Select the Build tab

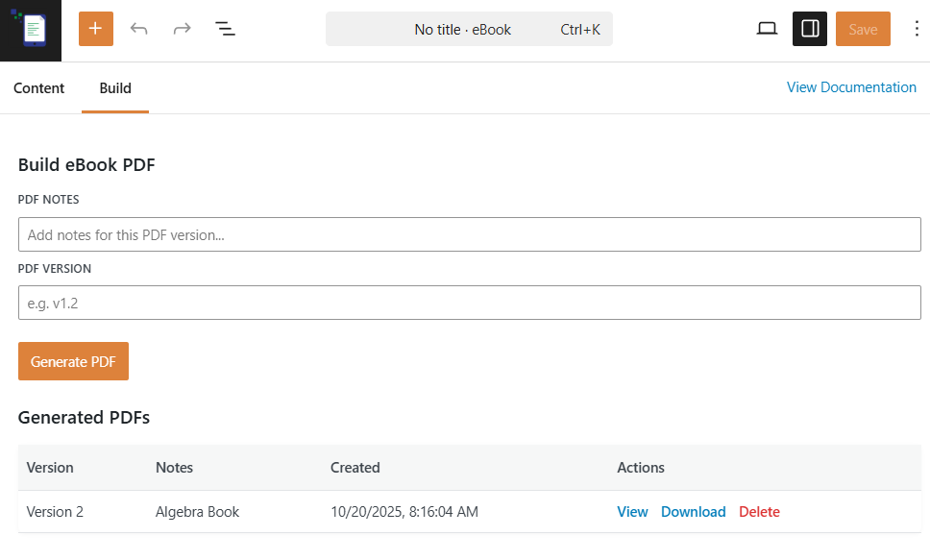pyautogui.click(x=115, y=88)
